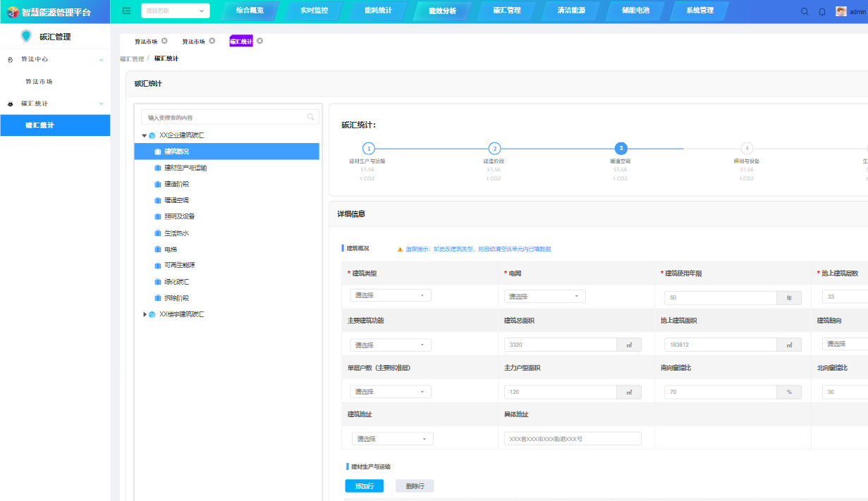The width and height of the screenshot is (868, 501).
Task: Click the magnifier icon in tree search box
Action: tap(310, 117)
